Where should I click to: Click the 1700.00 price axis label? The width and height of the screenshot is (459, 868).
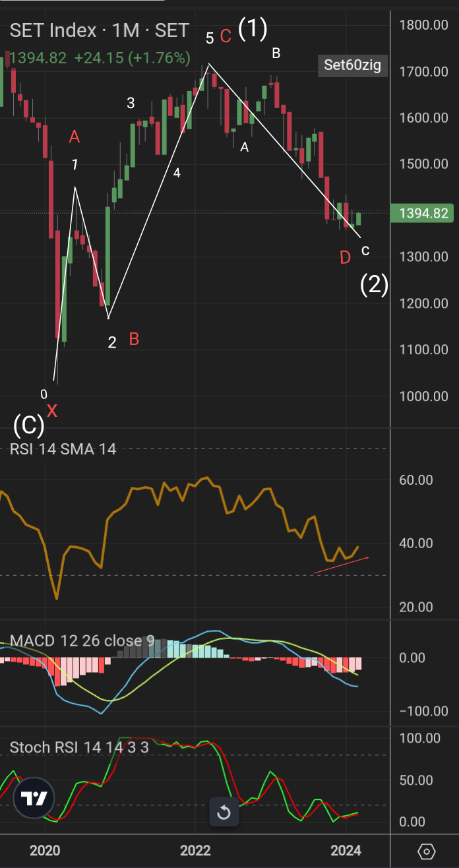pos(423,71)
